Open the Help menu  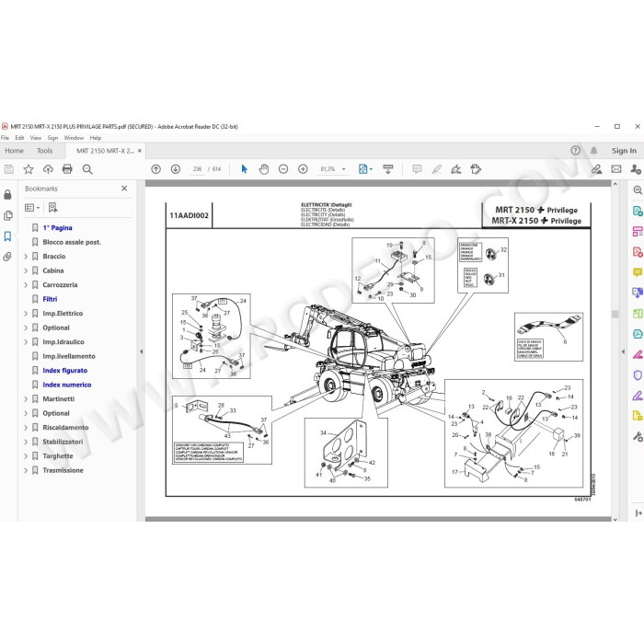click(x=96, y=138)
